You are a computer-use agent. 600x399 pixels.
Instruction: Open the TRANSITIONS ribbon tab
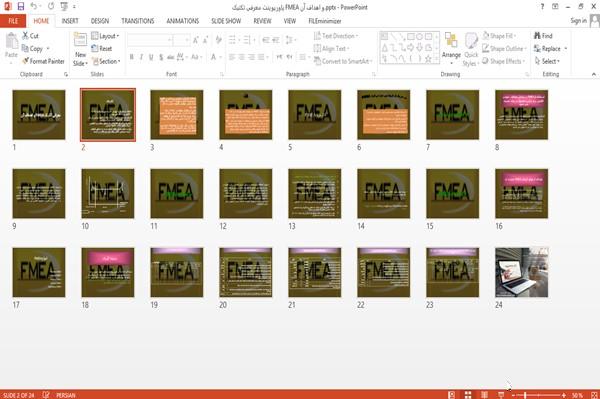pos(138,21)
